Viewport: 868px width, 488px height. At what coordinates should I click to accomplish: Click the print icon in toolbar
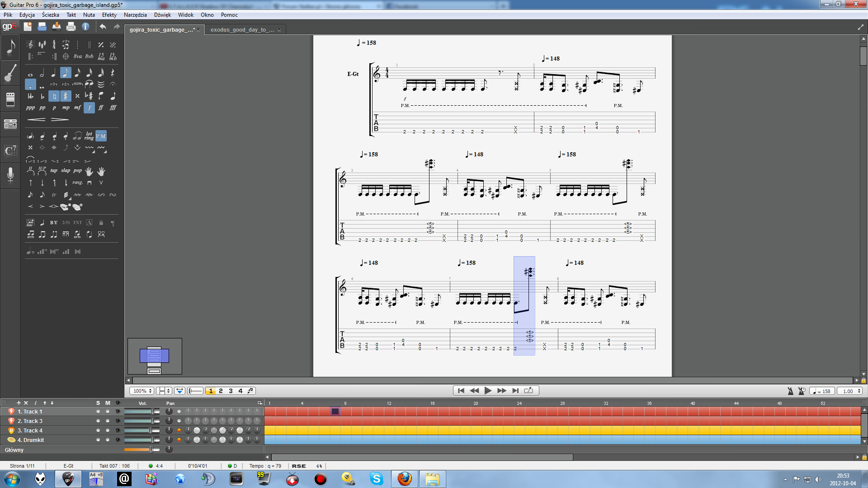71,27
